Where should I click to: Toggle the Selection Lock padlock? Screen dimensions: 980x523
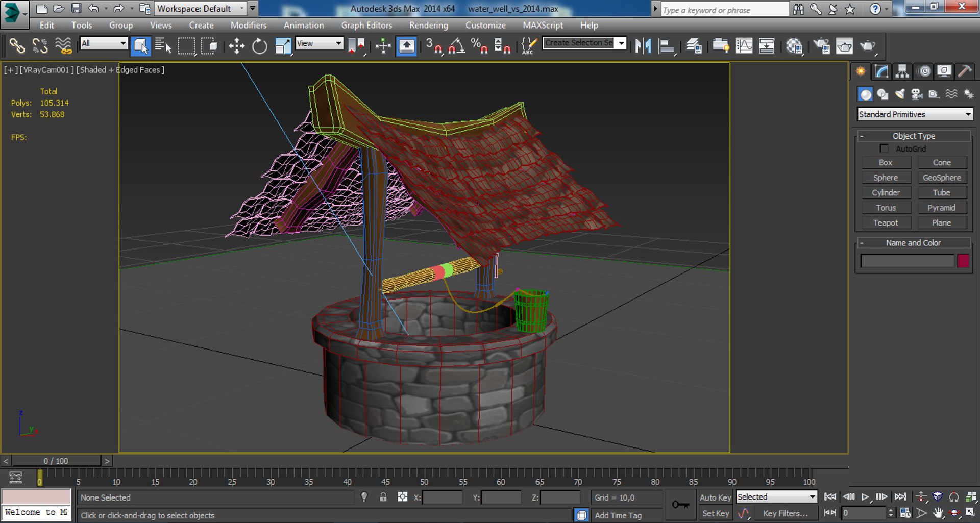[x=383, y=497]
